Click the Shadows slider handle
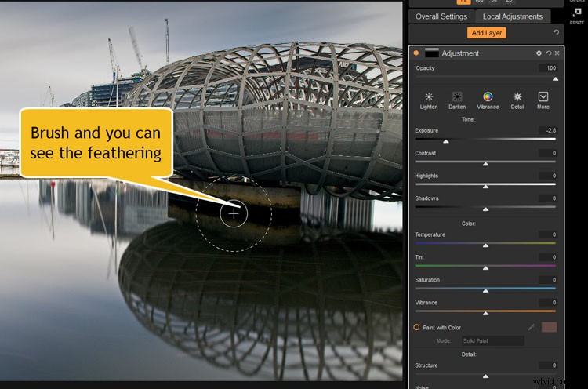 485,209
